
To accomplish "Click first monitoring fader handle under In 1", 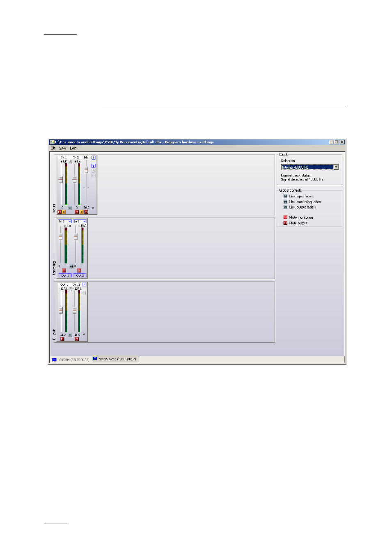I will tap(61, 237).
